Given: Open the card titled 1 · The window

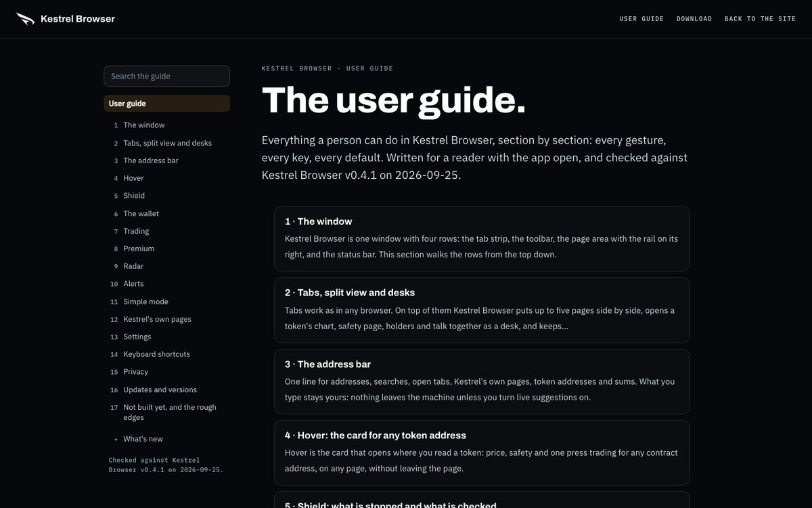Looking at the screenshot, I should coord(482,238).
